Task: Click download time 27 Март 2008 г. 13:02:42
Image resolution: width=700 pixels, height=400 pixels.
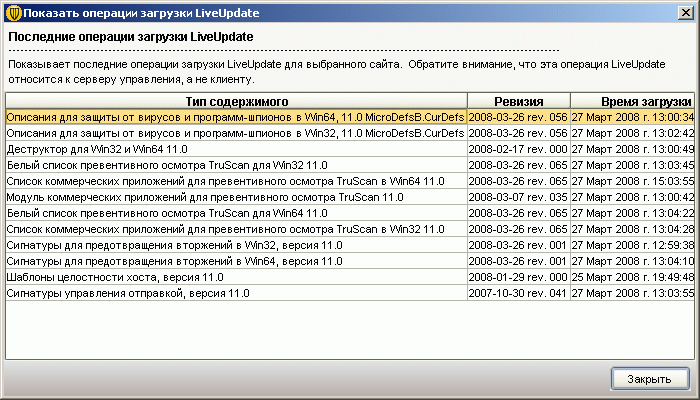Action: pyautogui.click(x=633, y=133)
